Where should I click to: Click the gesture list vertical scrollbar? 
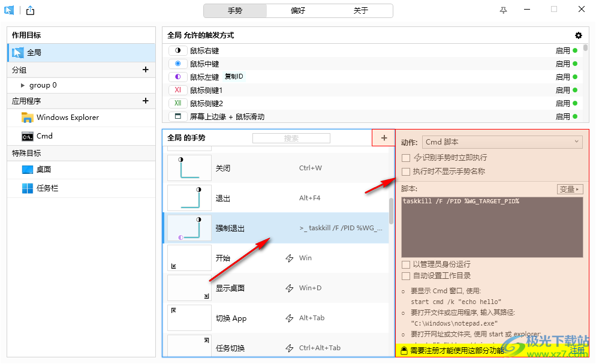click(x=391, y=211)
